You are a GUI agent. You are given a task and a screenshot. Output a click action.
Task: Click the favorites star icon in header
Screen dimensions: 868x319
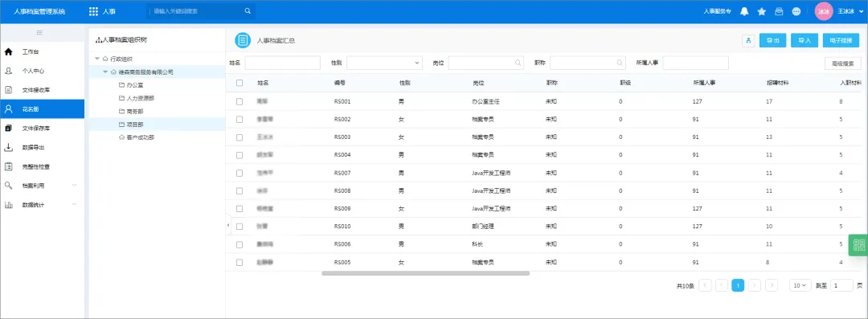click(x=761, y=11)
